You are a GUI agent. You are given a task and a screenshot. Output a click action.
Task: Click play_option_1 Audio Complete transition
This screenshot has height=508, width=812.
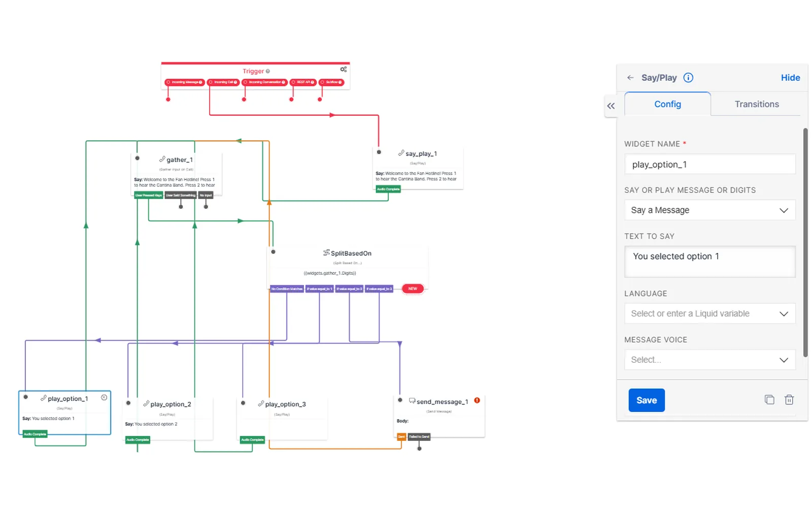tap(35, 434)
